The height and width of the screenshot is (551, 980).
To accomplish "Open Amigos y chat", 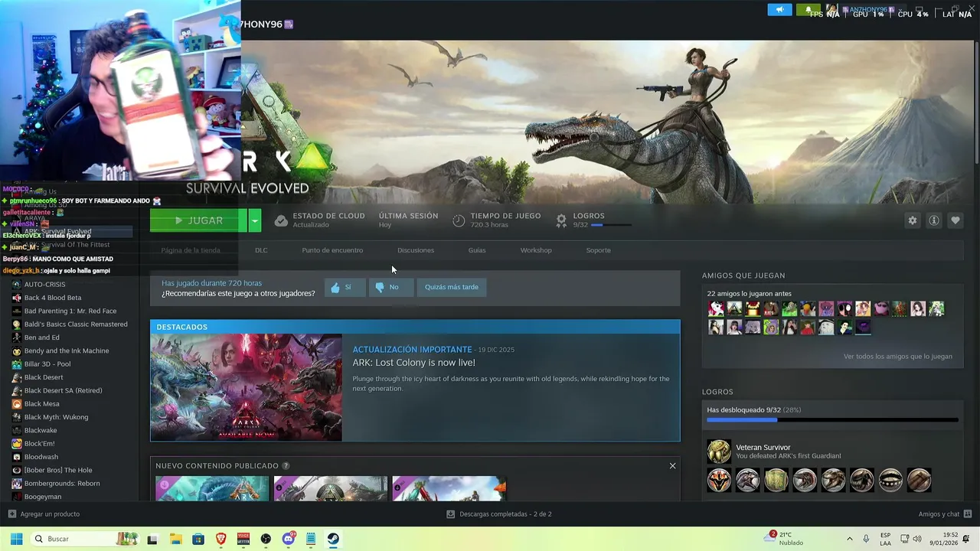I will (945, 514).
